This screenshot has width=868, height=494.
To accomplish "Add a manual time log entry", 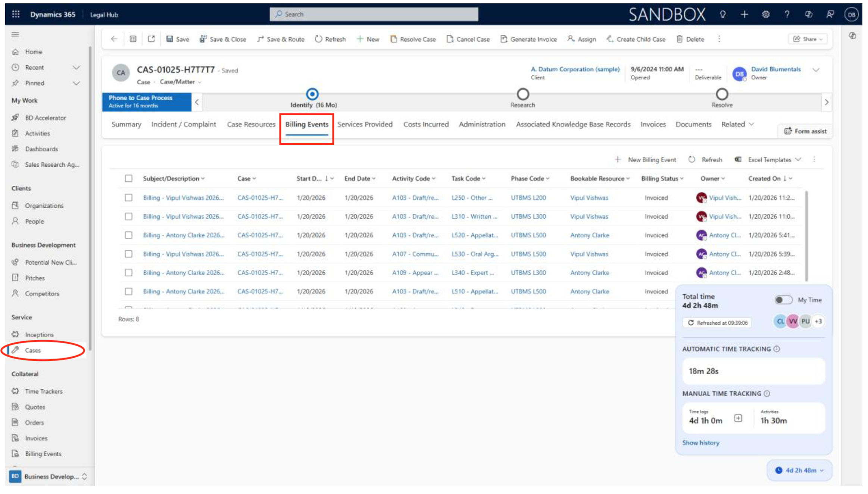I will pyautogui.click(x=738, y=418).
